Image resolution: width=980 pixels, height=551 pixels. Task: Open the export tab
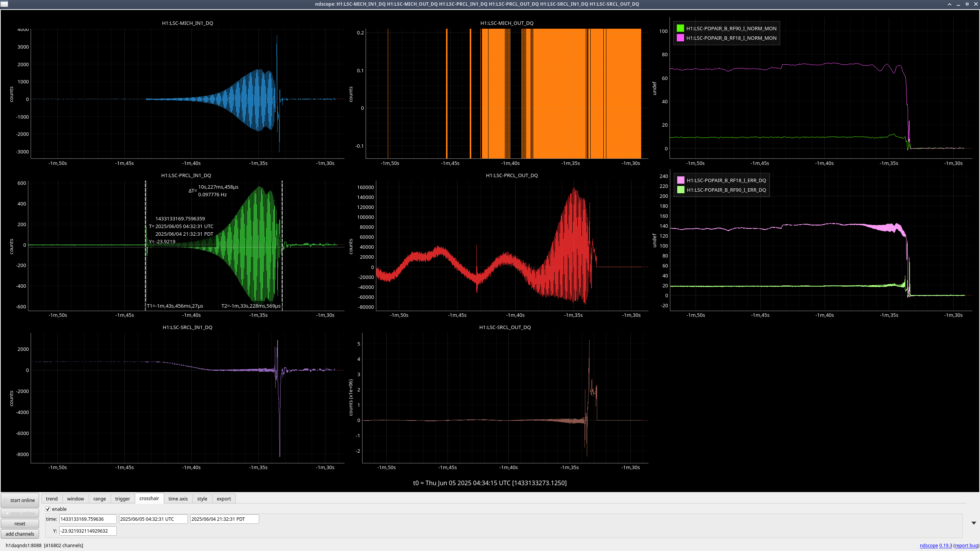tap(224, 499)
